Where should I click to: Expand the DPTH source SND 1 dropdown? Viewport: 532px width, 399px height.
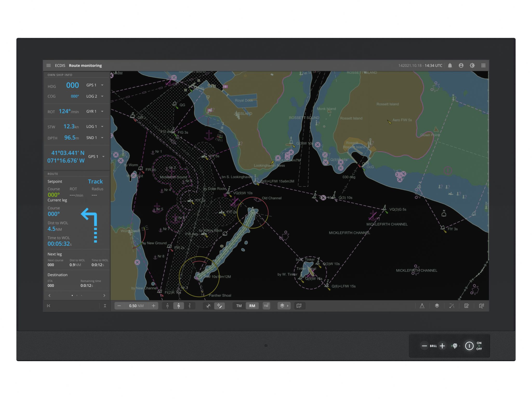click(102, 138)
